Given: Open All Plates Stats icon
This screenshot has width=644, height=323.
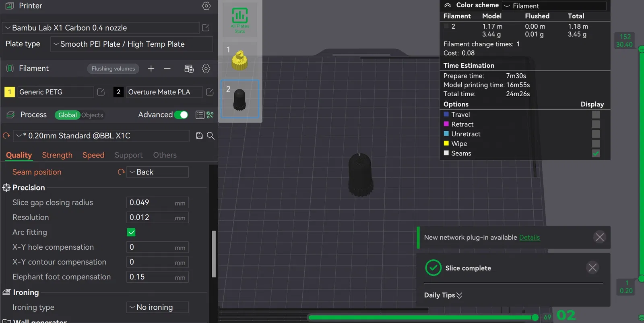Looking at the screenshot, I should pyautogui.click(x=240, y=20).
